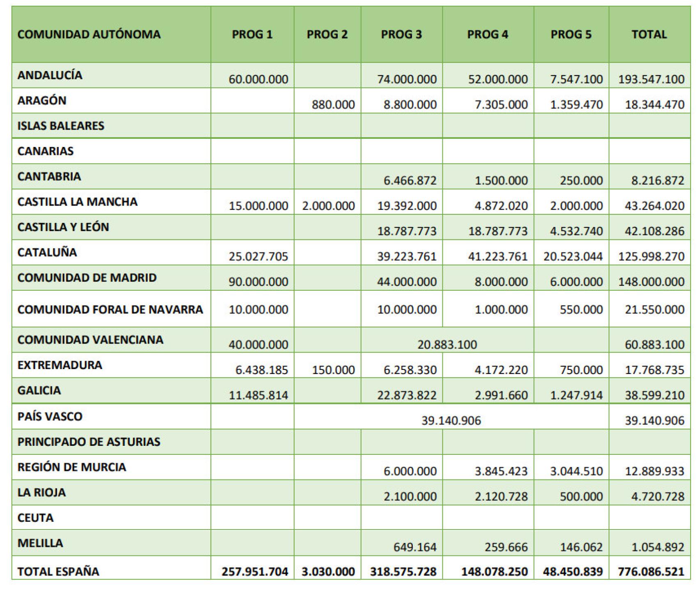The image size is (700, 592).
Task: Click Comunidad Valenciana's merged value 20.883.100
Action: [x=447, y=344]
